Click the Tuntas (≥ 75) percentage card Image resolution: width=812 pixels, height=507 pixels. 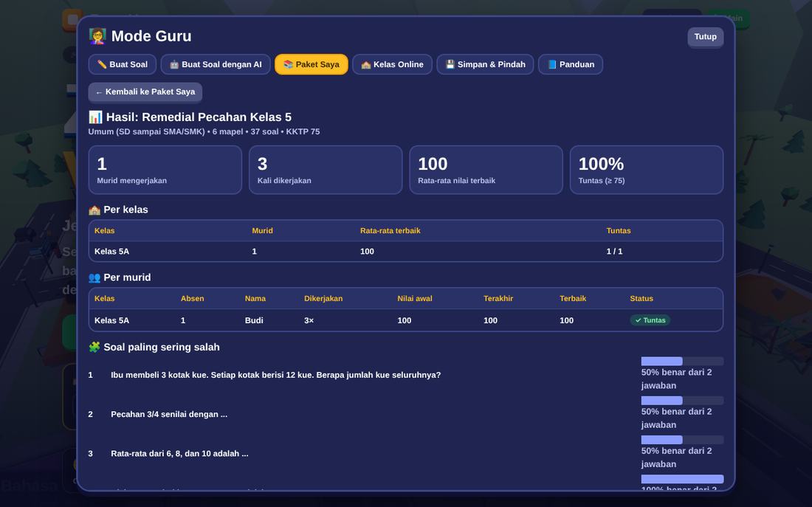click(x=647, y=170)
